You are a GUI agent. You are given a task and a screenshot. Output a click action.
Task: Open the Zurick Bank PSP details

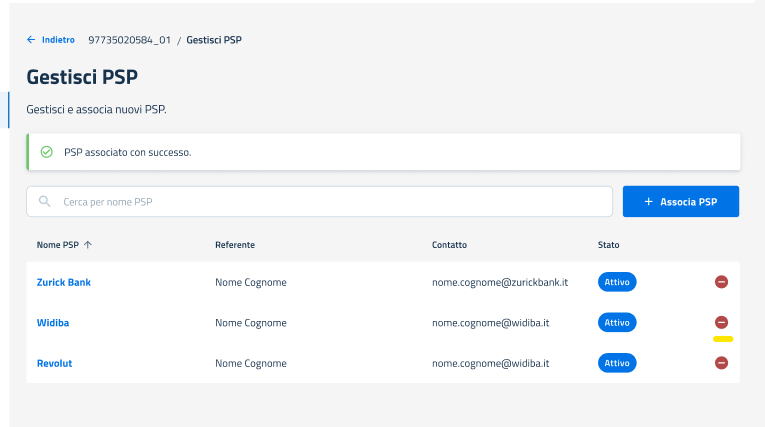64,282
